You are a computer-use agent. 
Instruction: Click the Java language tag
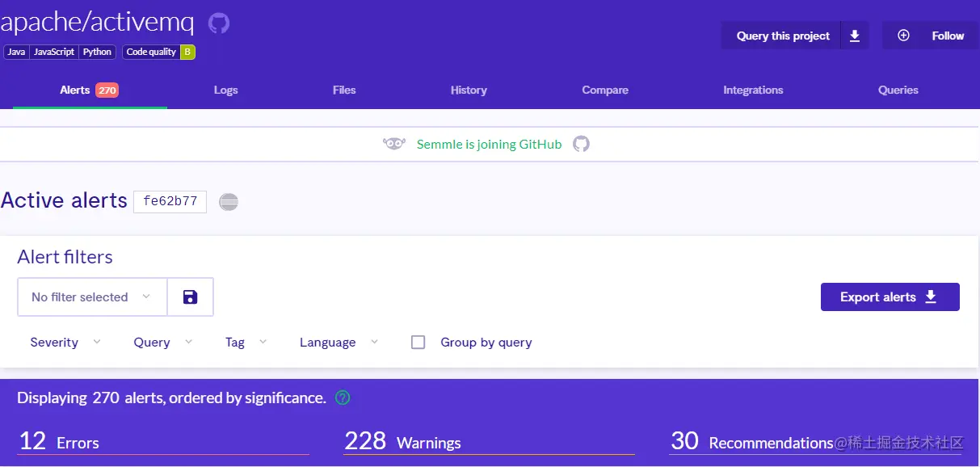click(x=17, y=52)
